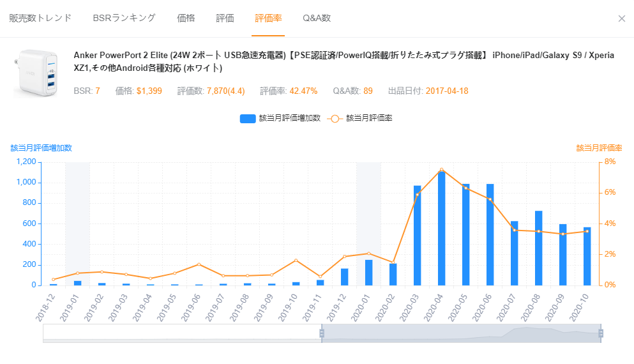The width and height of the screenshot is (634, 364).
Task: Switch to the Q&A数 tab
Action: [x=317, y=18]
